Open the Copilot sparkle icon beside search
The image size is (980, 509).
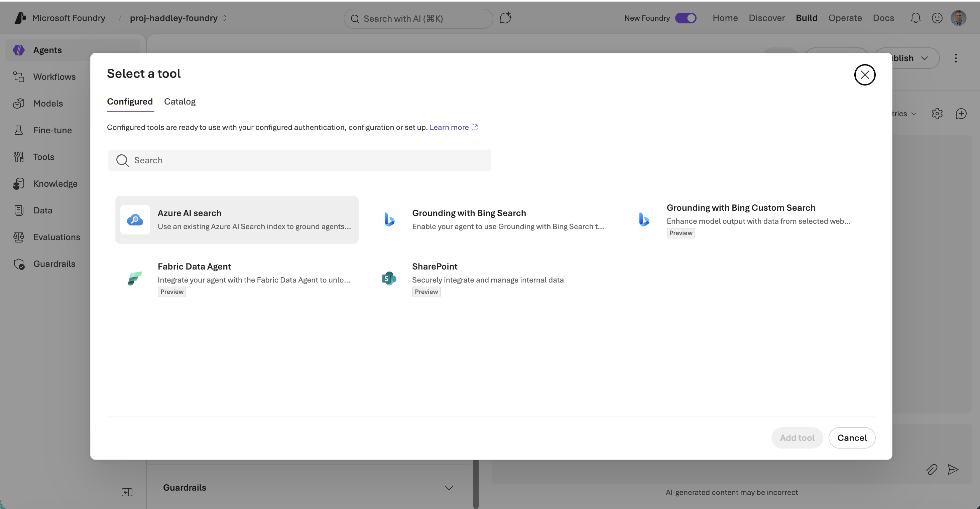506,17
